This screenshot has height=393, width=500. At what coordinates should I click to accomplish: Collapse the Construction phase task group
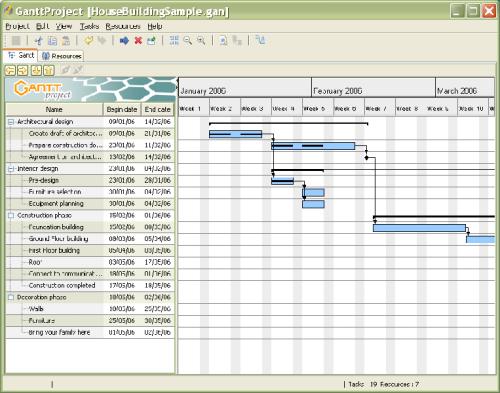point(11,216)
